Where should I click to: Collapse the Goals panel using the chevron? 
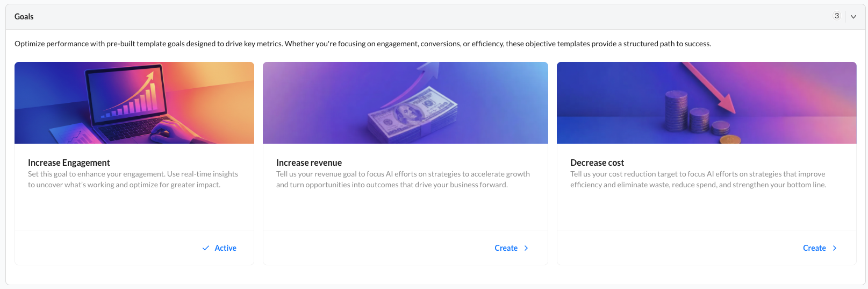click(x=853, y=17)
